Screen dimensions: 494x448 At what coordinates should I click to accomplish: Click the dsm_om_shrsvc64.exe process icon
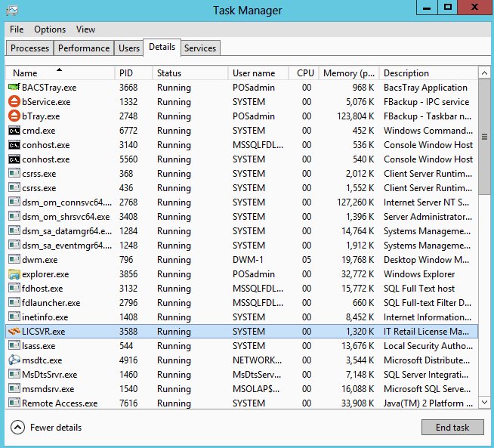[14, 216]
